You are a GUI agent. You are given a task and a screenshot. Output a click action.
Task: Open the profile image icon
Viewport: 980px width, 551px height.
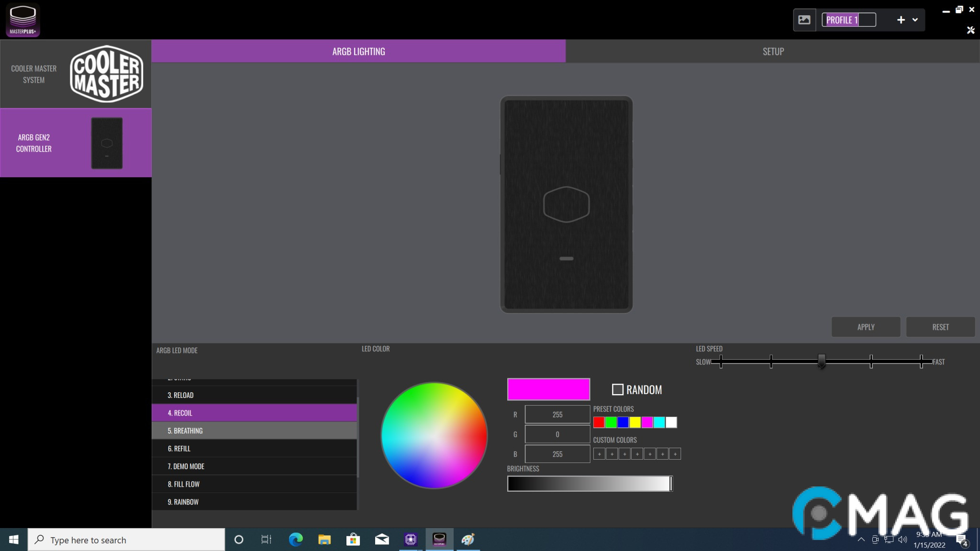tap(804, 20)
